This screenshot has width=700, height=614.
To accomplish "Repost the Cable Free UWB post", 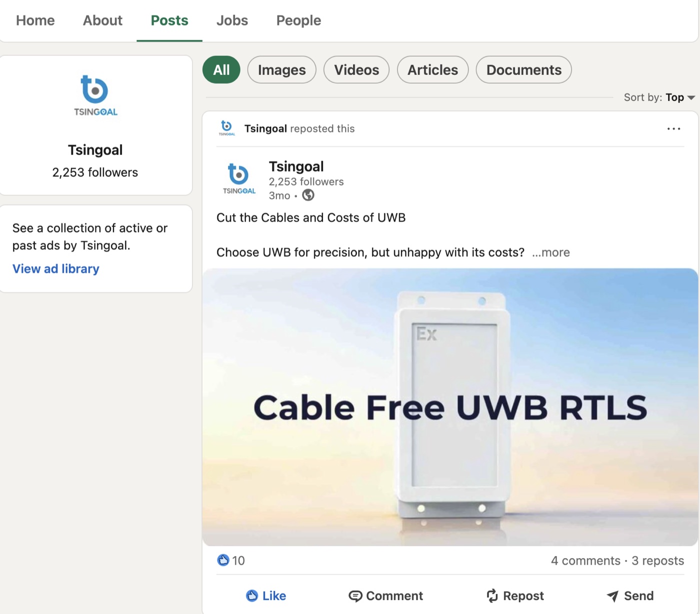I will [515, 596].
